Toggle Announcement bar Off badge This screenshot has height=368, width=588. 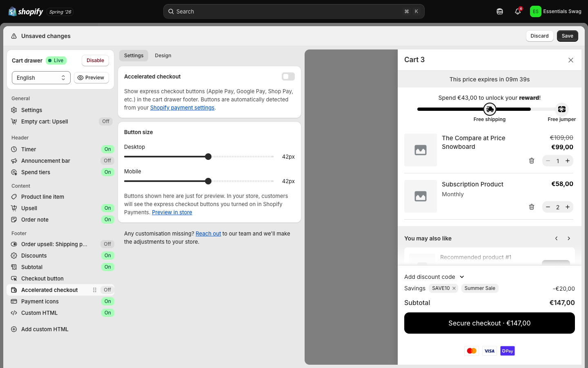tap(107, 161)
